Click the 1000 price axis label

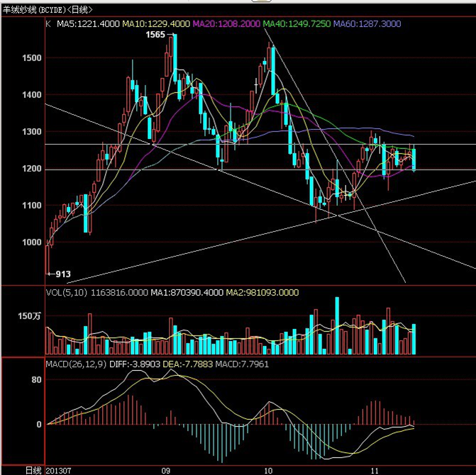(32, 242)
